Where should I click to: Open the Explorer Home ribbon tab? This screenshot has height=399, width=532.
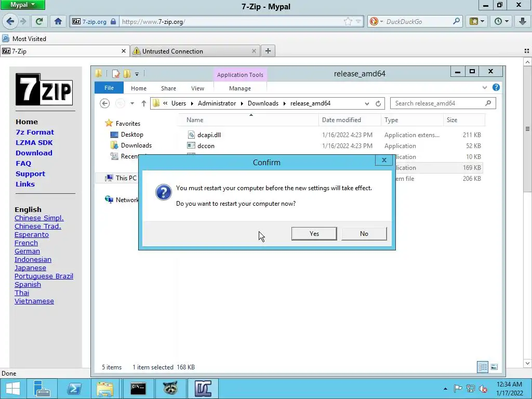139,88
